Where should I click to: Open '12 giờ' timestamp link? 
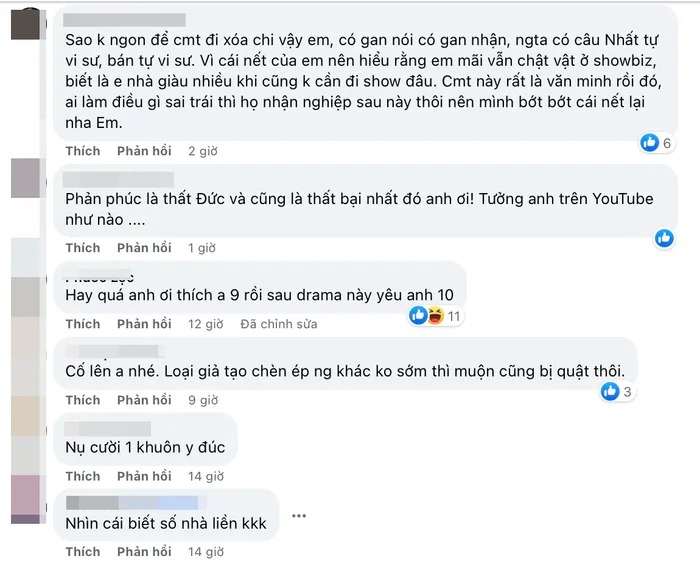click(205, 324)
